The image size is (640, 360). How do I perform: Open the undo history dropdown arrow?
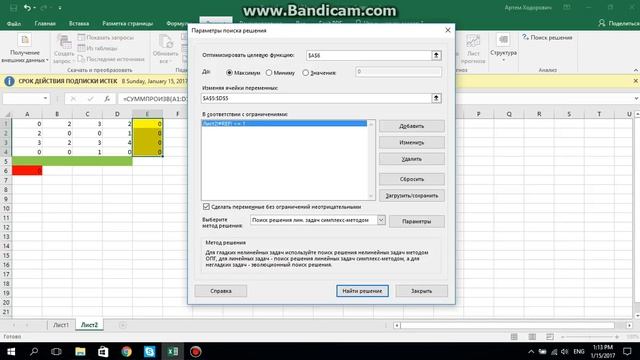pos(34,8)
